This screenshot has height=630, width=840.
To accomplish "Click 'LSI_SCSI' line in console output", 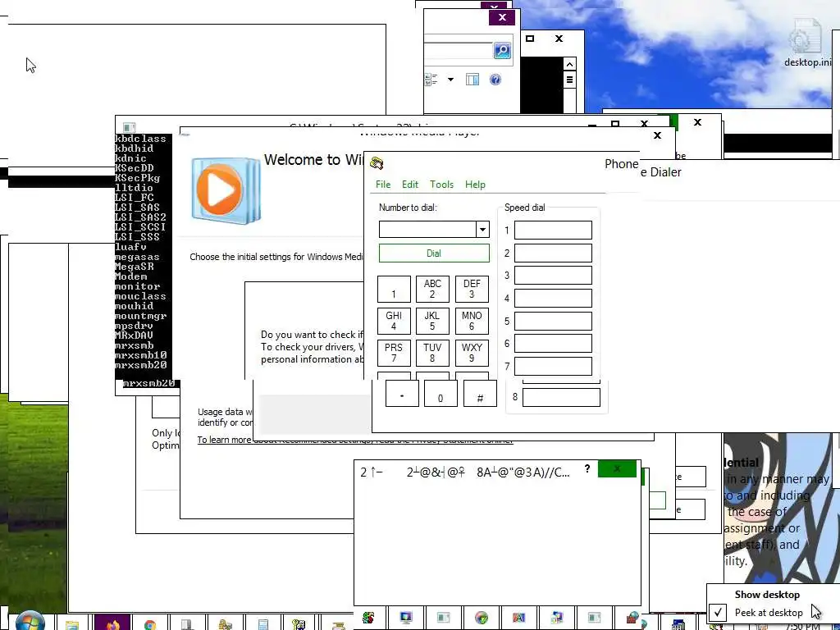I will [x=140, y=227].
